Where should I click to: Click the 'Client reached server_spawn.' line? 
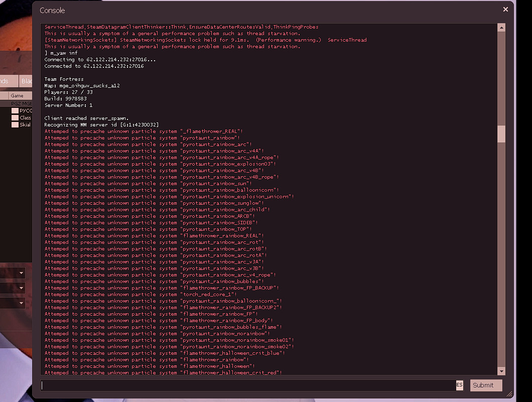coord(86,118)
